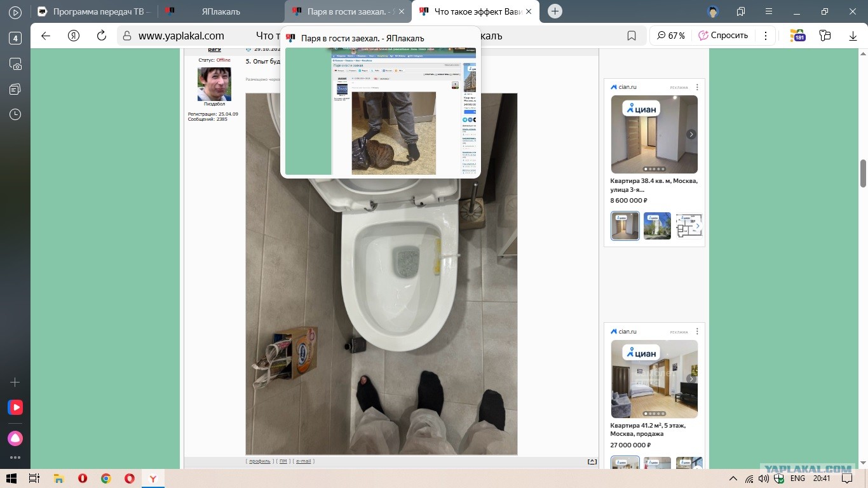The image size is (868, 488).
Task: Close the active 'Что такое эффект' tab
Action: [x=529, y=11]
